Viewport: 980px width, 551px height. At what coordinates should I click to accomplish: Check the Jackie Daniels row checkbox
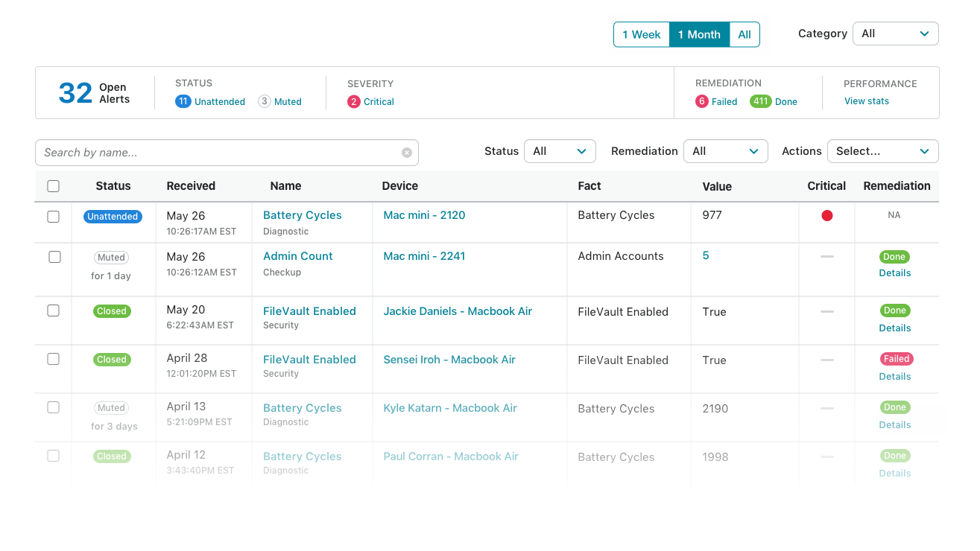54,310
